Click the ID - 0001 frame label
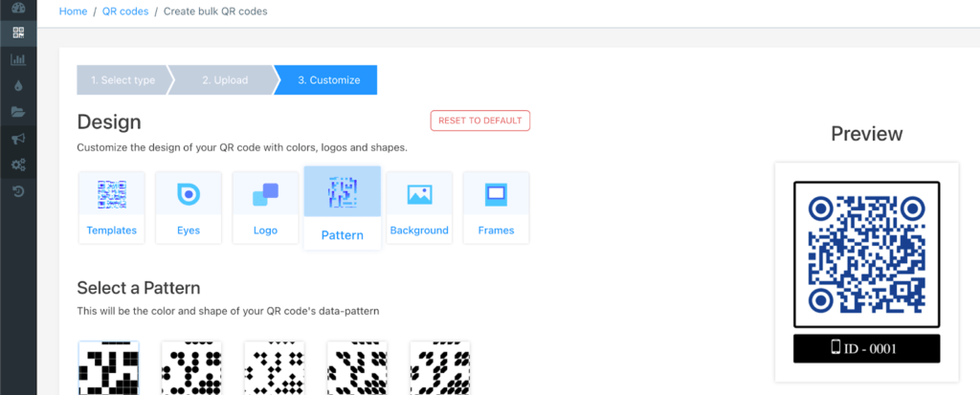The height and width of the screenshot is (395, 980). 867,348
